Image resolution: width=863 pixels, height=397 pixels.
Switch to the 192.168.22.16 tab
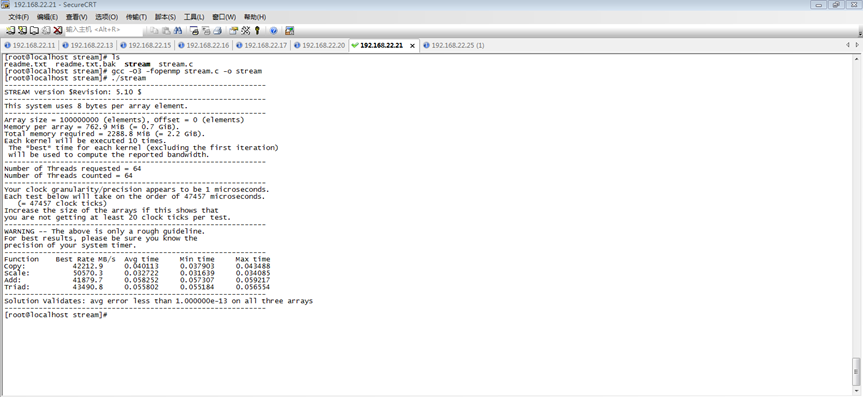coord(204,45)
